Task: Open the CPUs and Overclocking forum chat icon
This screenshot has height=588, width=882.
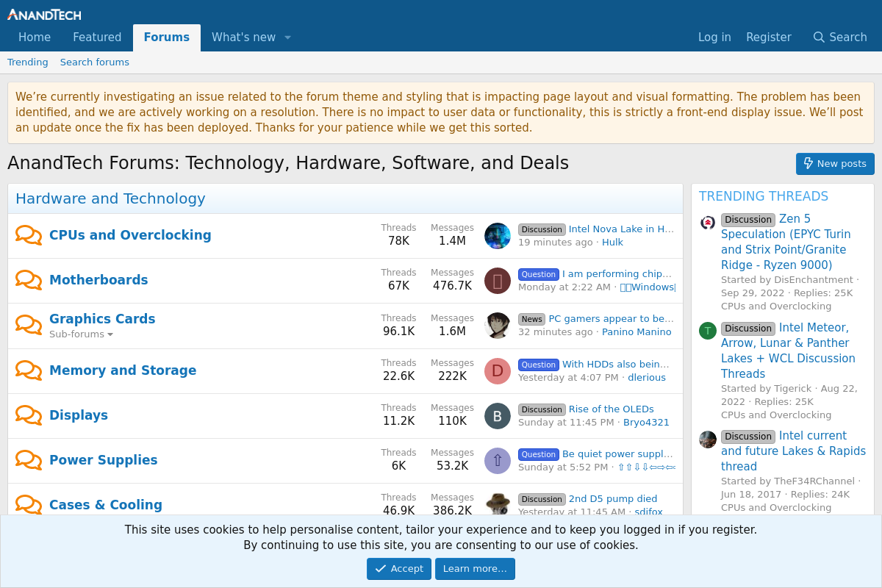Action: click(x=29, y=235)
